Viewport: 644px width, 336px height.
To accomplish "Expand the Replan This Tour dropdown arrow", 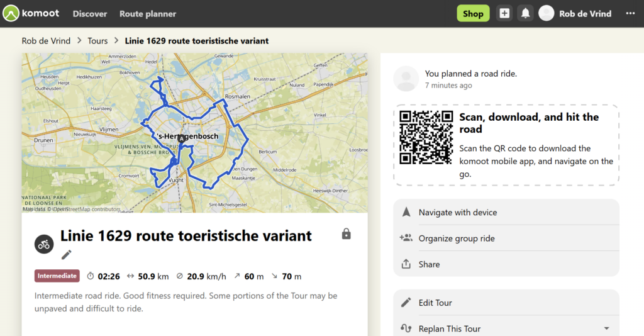I will [x=606, y=328].
